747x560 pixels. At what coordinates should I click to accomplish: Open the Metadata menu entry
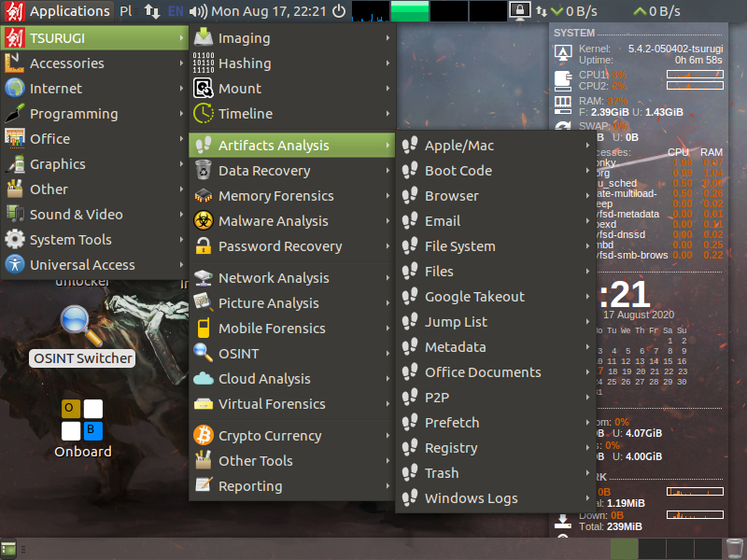(x=496, y=346)
